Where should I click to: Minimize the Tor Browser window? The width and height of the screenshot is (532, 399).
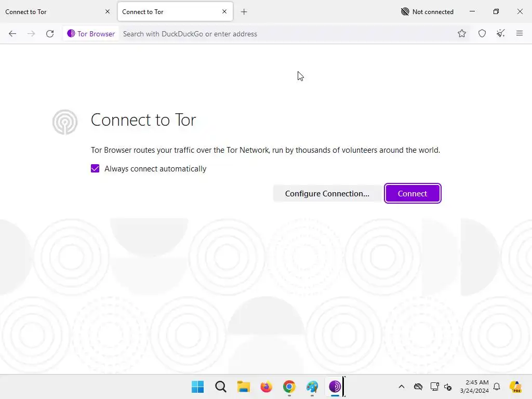[472, 11]
